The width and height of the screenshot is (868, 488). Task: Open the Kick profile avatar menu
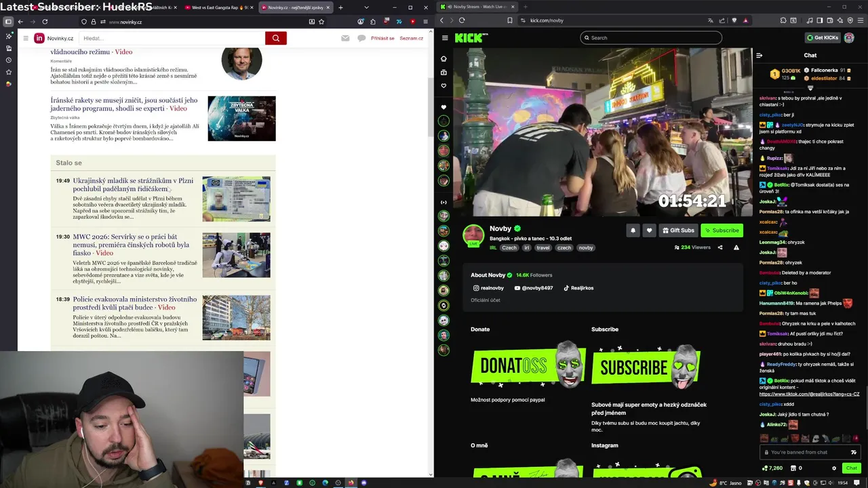click(x=849, y=38)
